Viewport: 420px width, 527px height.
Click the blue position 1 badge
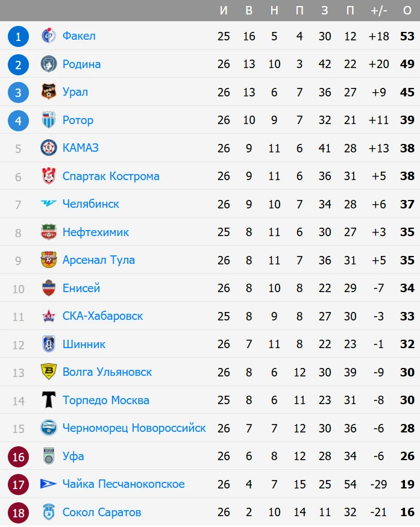click(18, 37)
